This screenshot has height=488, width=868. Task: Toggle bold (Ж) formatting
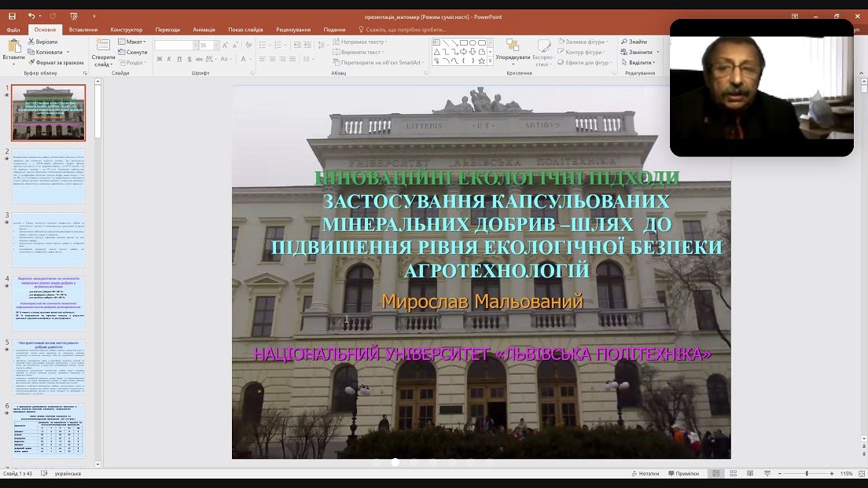point(160,59)
